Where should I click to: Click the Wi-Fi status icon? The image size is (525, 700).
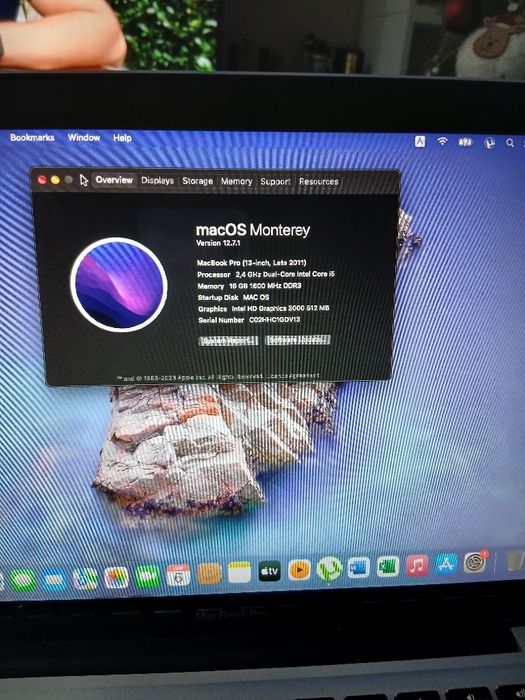pos(442,142)
